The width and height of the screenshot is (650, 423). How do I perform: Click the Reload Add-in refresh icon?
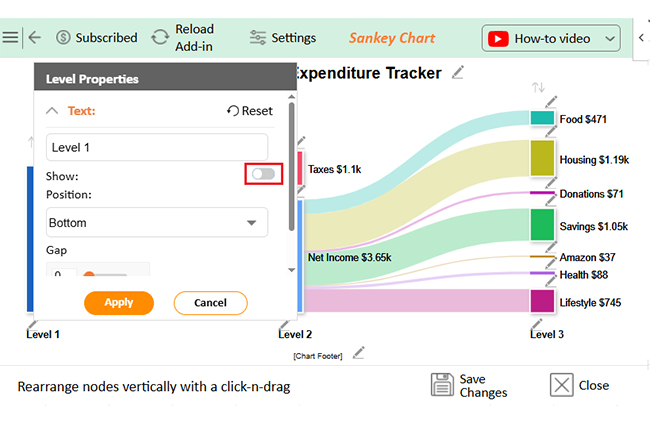click(160, 37)
